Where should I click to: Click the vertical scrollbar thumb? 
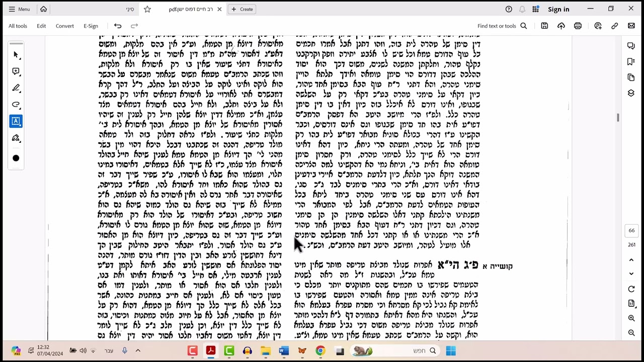coord(618,117)
